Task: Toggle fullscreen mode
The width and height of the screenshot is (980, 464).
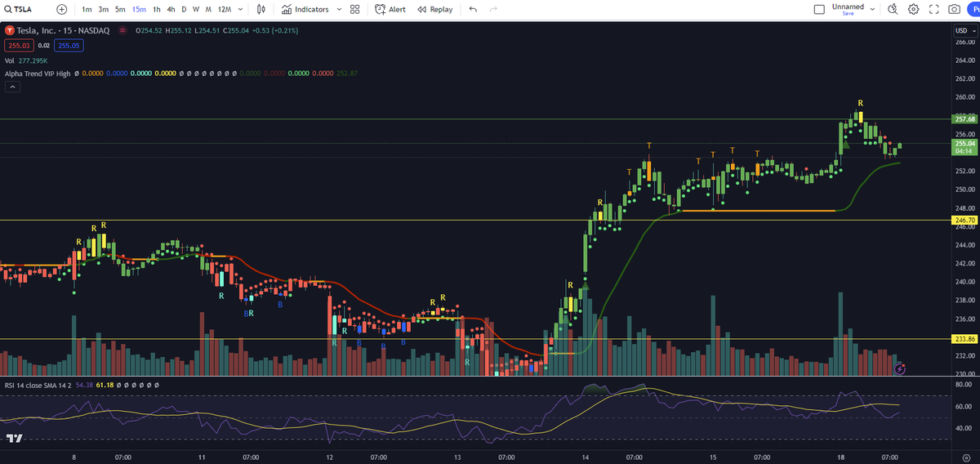Action: point(934,9)
